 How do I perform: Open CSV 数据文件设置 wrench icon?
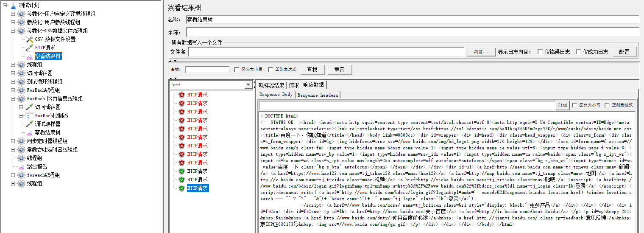[29, 39]
